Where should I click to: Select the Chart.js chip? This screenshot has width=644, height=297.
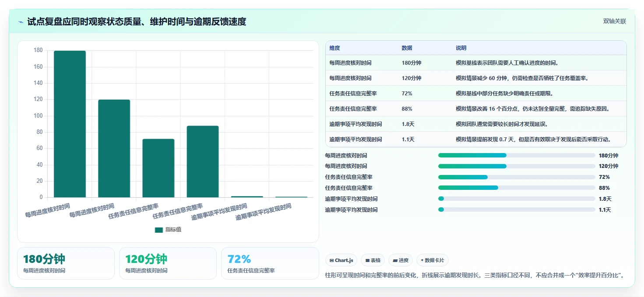point(341,260)
